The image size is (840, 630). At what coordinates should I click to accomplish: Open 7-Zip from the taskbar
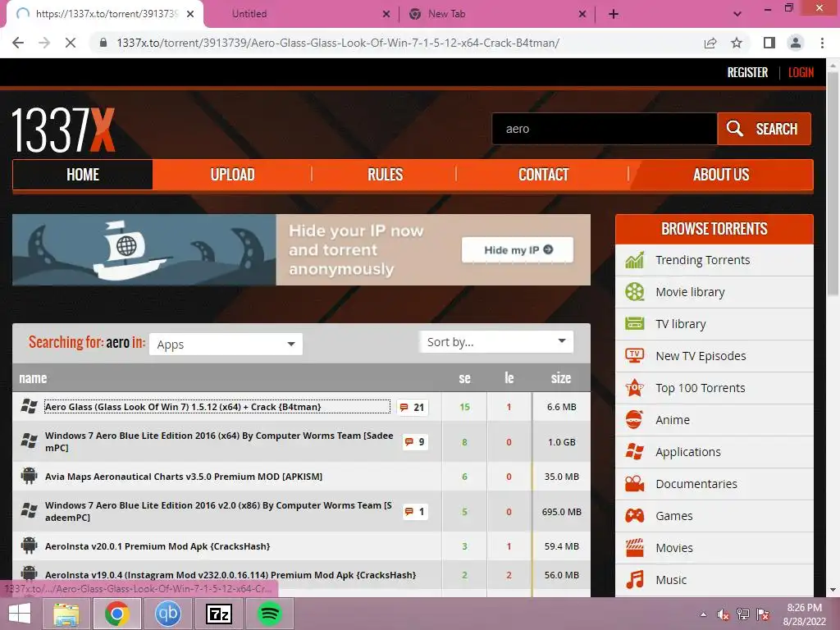[x=218, y=614]
